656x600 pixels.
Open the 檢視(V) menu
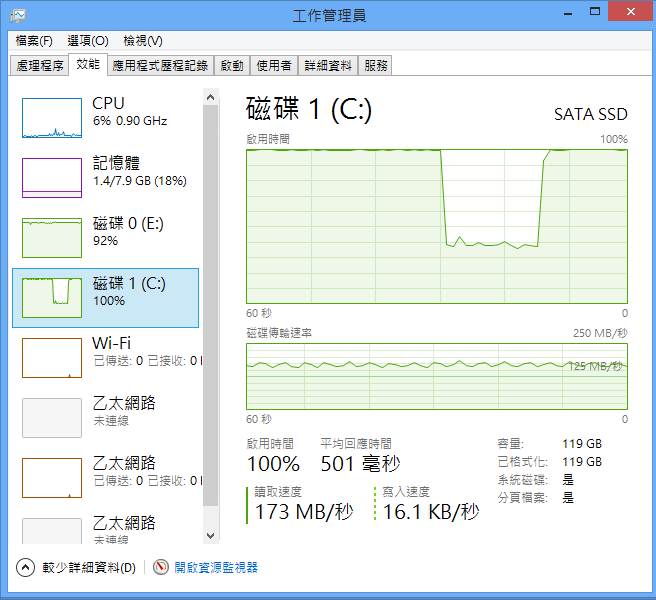point(143,41)
